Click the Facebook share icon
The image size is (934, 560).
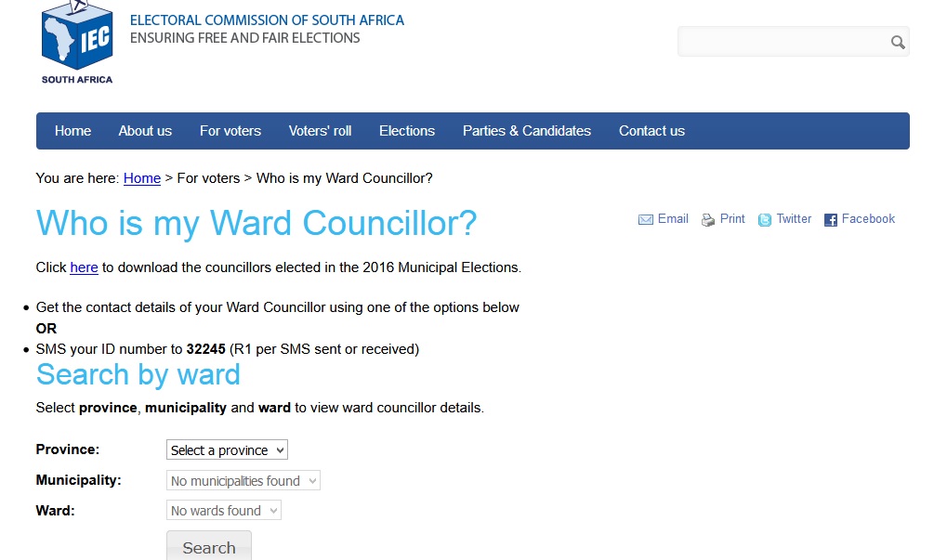pyautogui.click(x=831, y=220)
